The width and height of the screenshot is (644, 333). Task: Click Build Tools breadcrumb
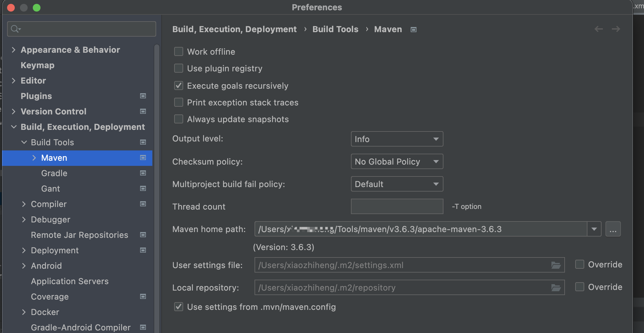coord(335,29)
